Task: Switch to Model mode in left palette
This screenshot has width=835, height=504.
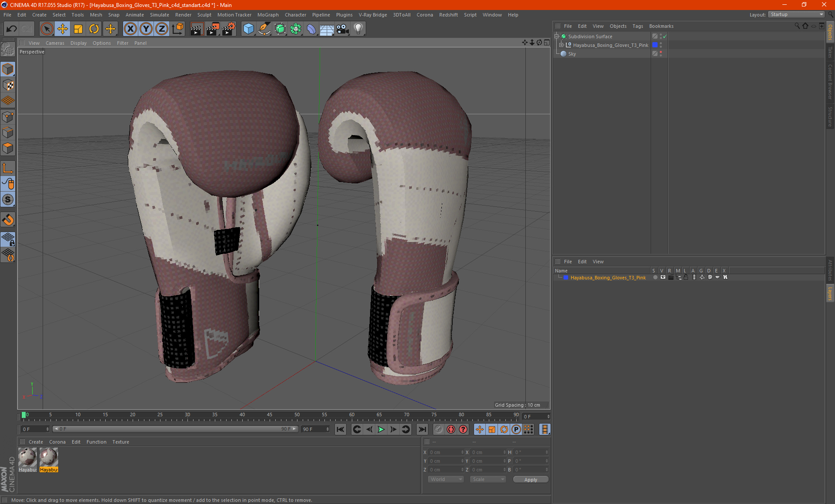Action: pos(8,69)
